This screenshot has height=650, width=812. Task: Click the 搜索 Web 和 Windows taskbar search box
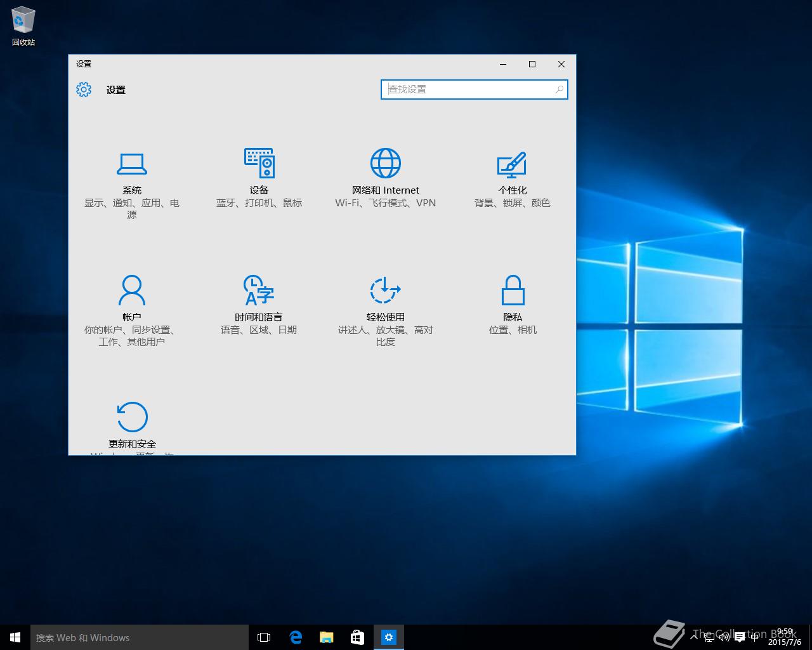coord(140,637)
